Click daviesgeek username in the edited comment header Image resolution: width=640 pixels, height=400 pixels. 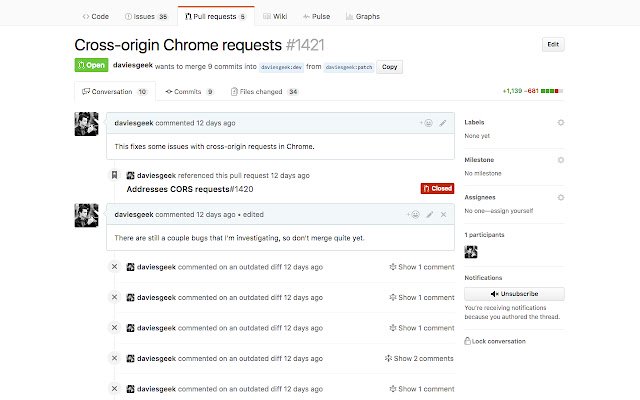point(134,214)
